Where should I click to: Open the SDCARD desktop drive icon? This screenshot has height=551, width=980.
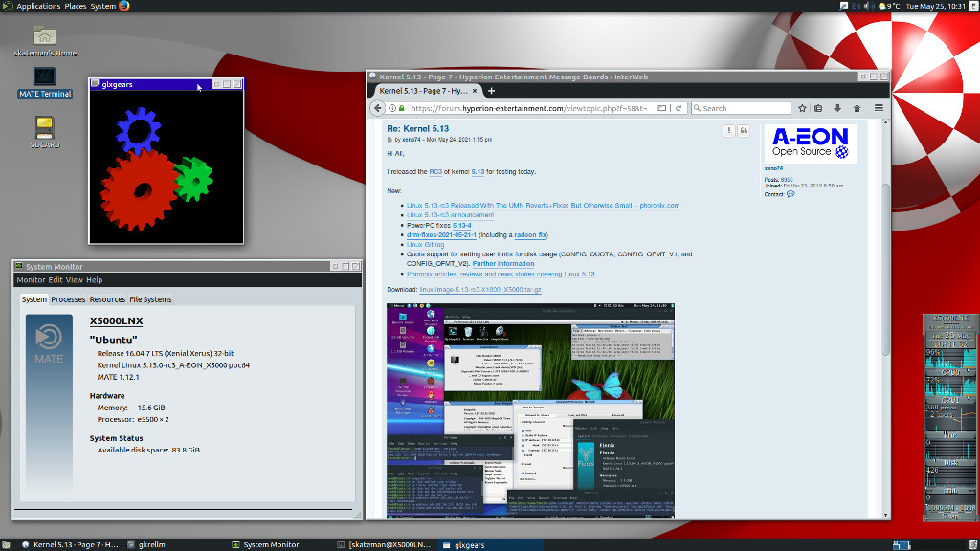[44, 127]
